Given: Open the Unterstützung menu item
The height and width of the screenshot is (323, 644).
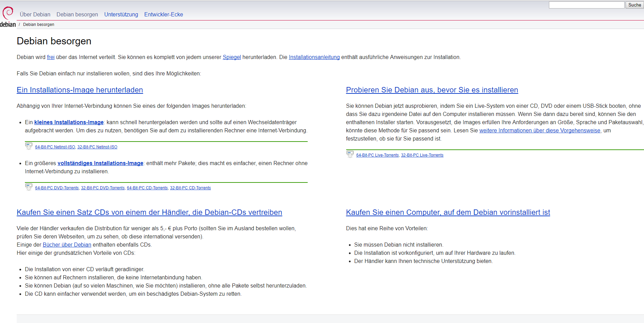Looking at the screenshot, I should tap(121, 14).
